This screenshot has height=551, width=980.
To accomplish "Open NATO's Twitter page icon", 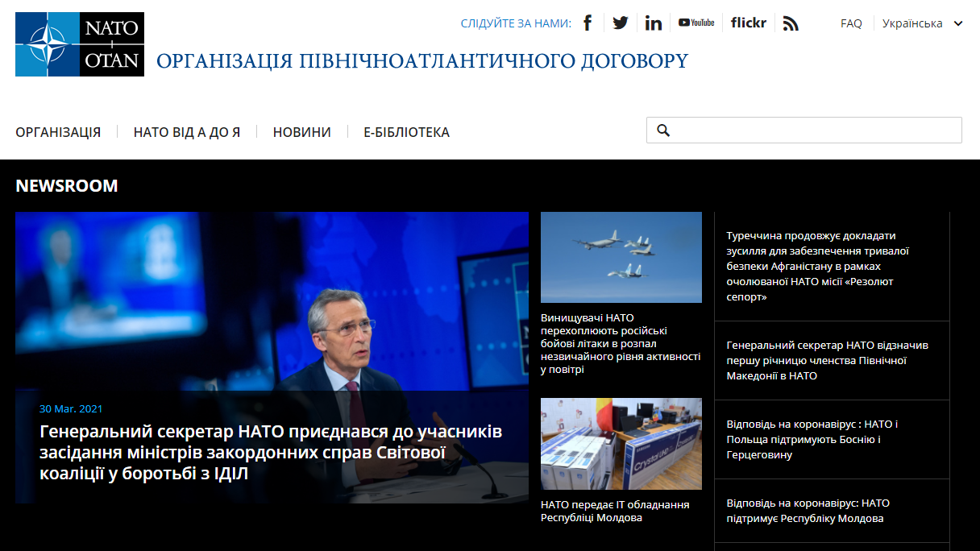I will point(620,23).
